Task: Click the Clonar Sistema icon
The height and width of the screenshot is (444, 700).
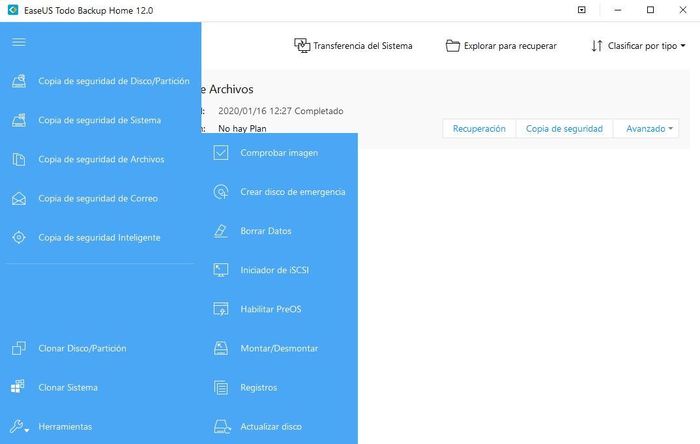Action: coord(18,387)
